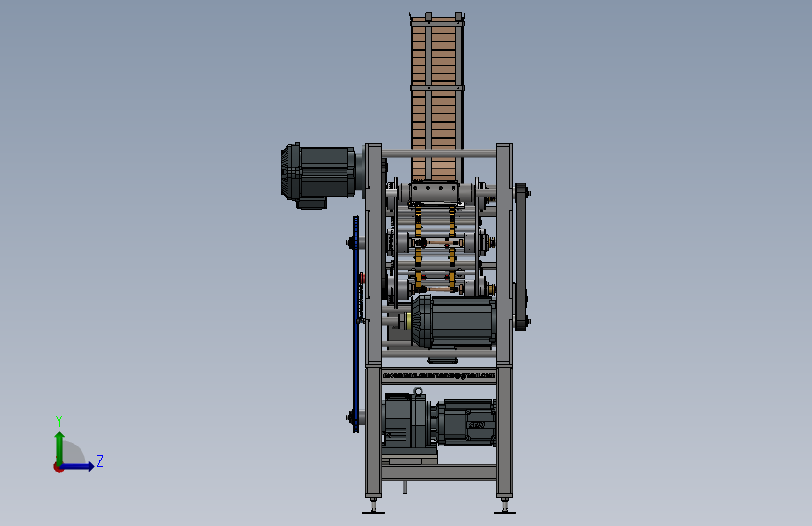
Task: Select the gear motor at the frame bottom
Action: pyautogui.click(x=439, y=420)
